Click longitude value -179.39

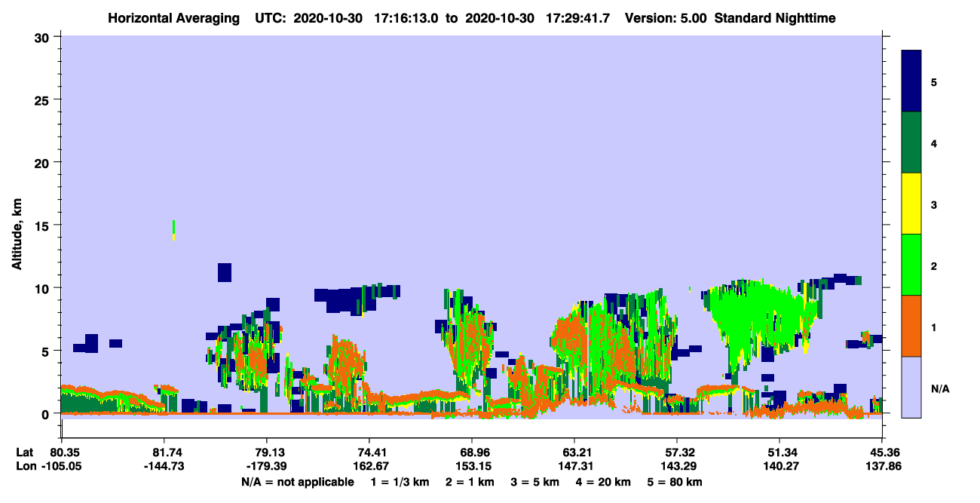[266, 466]
